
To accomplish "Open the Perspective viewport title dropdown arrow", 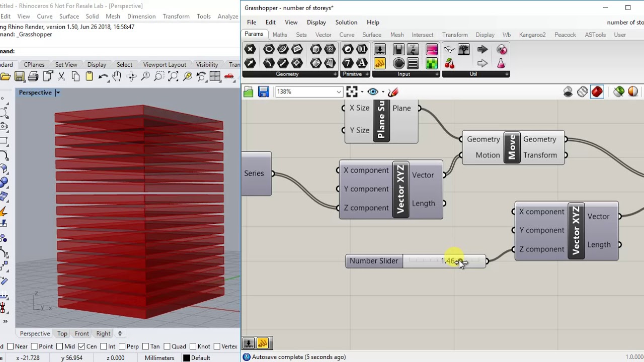I will (57, 93).
